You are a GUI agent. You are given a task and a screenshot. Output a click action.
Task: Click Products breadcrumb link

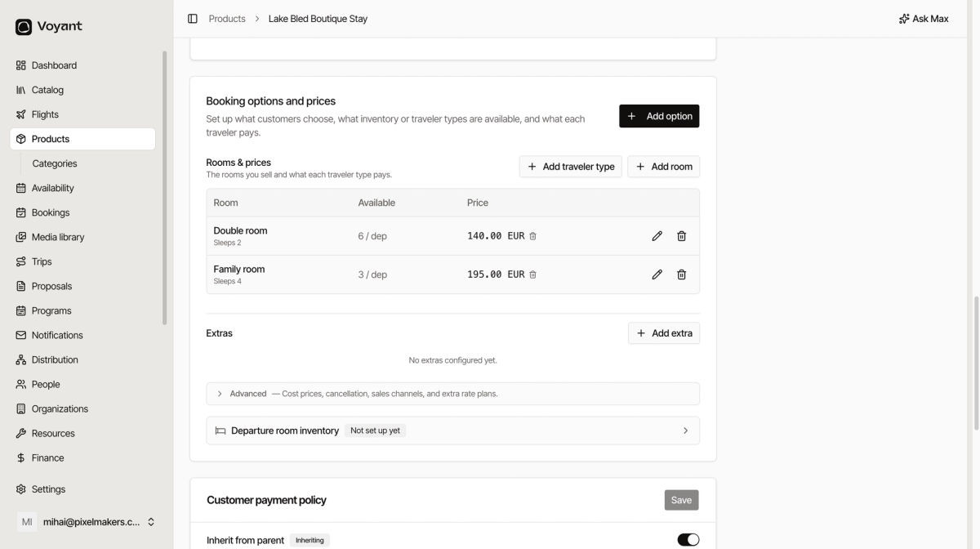pyautogui.click(x=227, y=19)
